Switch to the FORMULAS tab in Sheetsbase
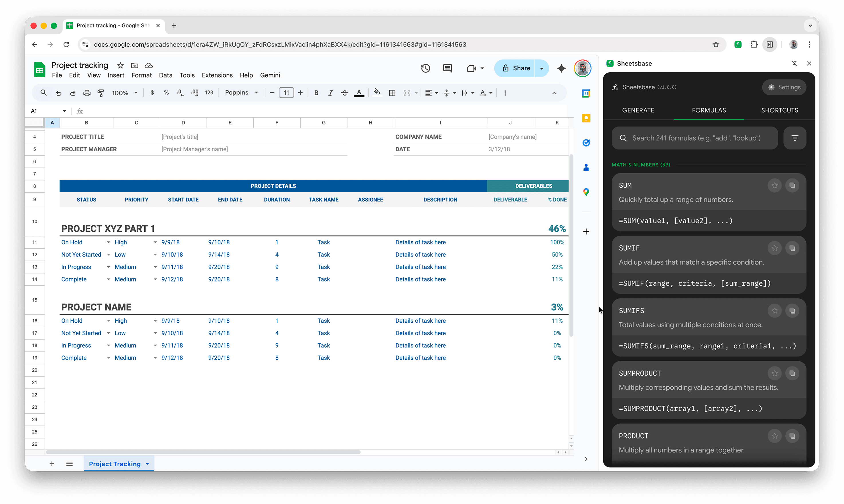The image size is (844, 504). pyautogui.click(x=709, y=110)
